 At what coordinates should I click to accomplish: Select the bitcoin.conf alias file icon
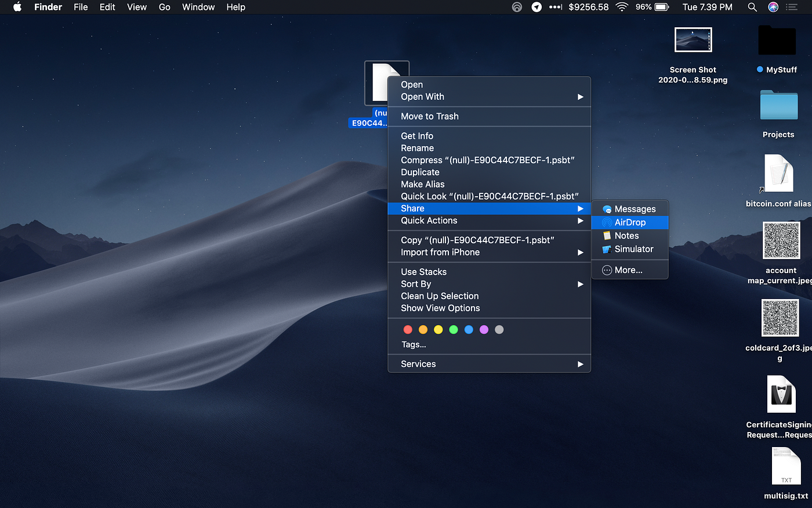[x=778, y=173]
